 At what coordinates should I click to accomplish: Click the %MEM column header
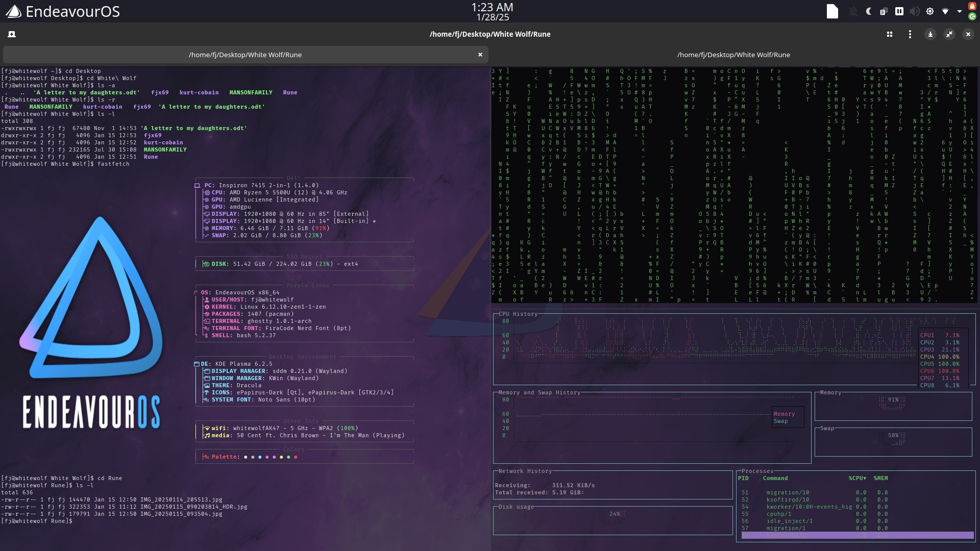click(880, 478)
